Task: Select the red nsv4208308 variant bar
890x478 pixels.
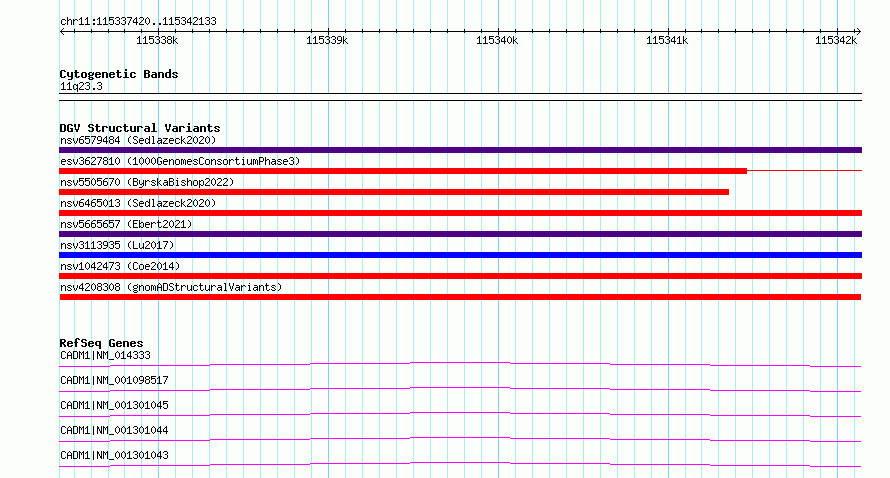Action: point(460,297)
